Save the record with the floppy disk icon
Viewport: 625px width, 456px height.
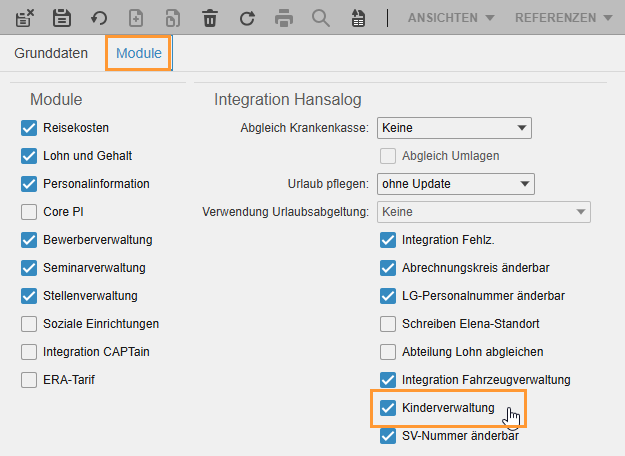[62, 18]
